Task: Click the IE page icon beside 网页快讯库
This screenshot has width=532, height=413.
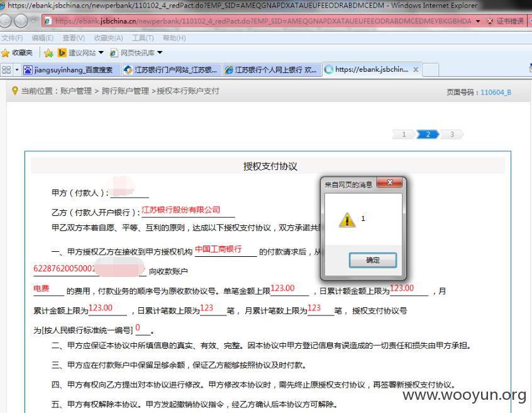Action: [114, 53]
